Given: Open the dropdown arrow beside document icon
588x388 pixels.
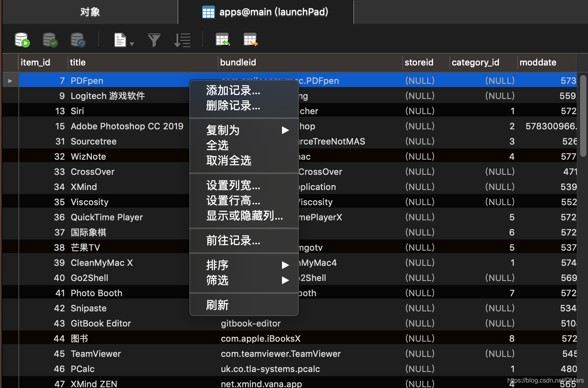Looking at the screenshot, I should 132,44.
